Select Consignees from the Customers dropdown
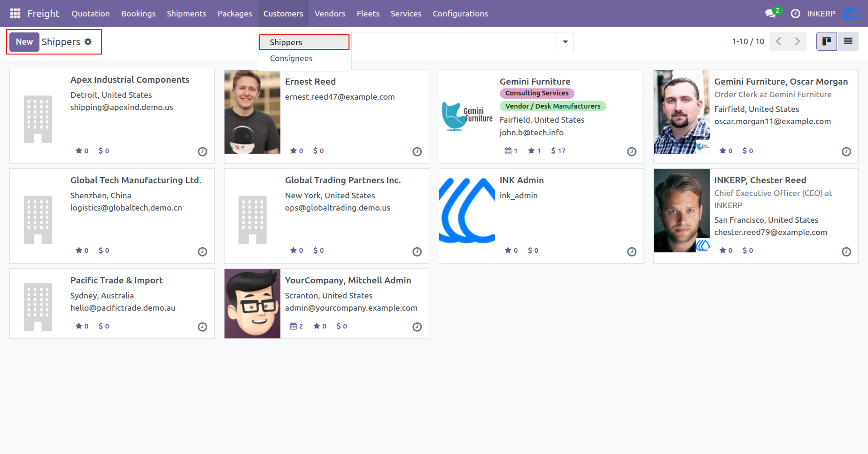868x454 pixels. tap(304, 58)
